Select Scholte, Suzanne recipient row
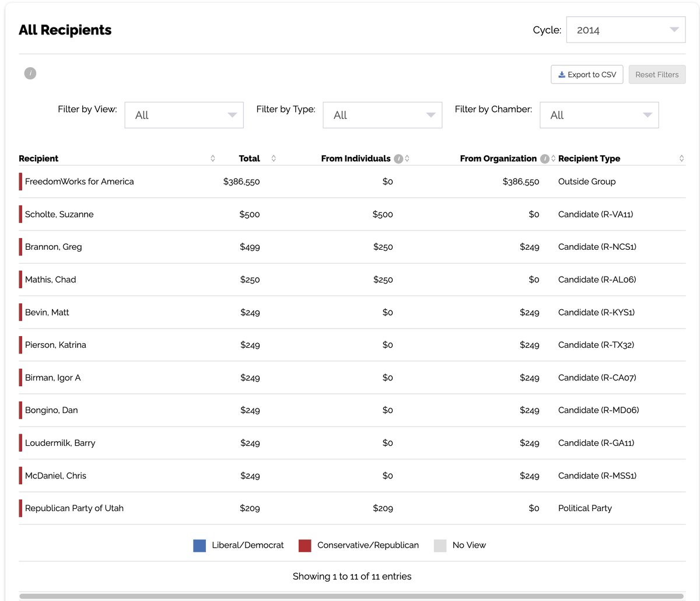Image resolution: width=700 pixels, height=601 pixels. click(x=352, y=214)
